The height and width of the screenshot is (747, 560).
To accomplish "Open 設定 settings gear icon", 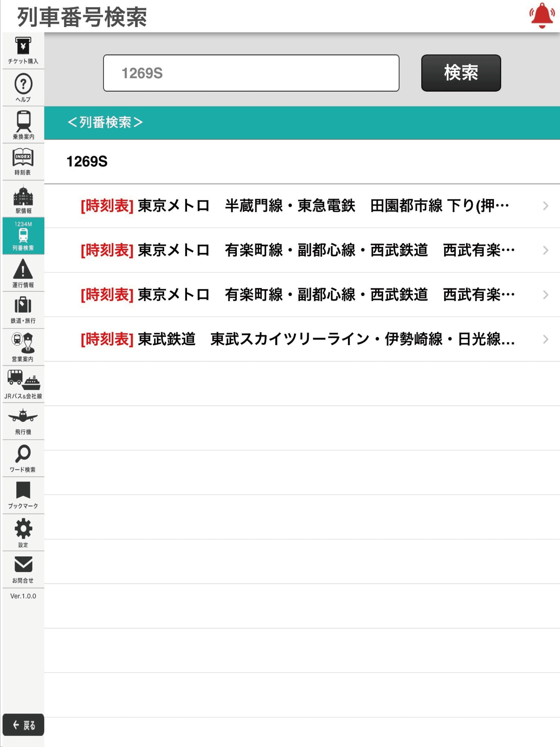I will pos(23,533).
